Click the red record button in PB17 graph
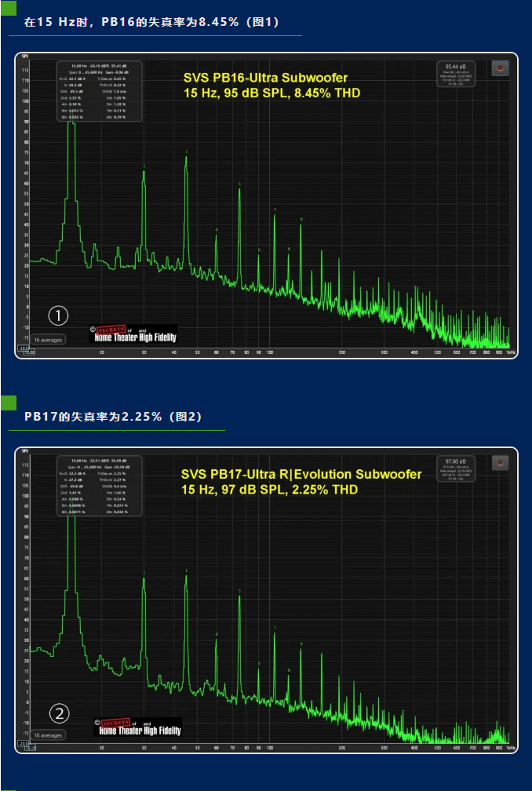The width and height of the screenshot is (532, 791). [x=500, y=463]
